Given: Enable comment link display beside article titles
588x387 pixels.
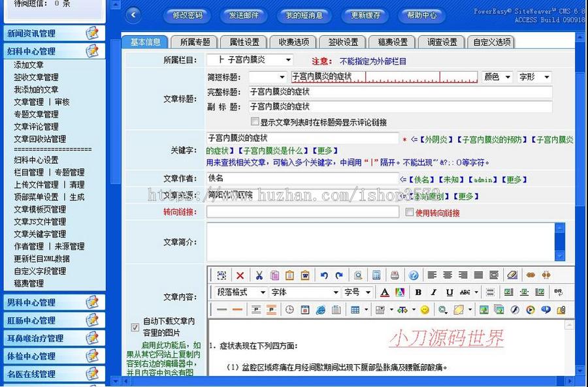Looking at the screenshot, I should [x=254, y=121].
